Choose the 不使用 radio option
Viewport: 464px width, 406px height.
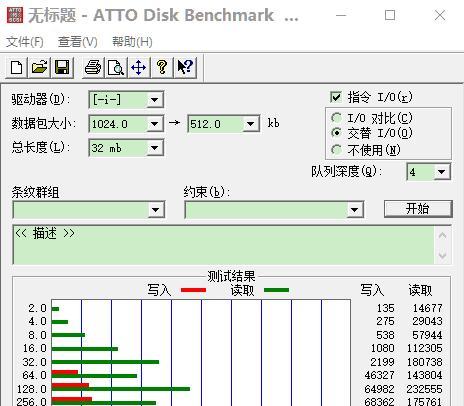point(336,150)
